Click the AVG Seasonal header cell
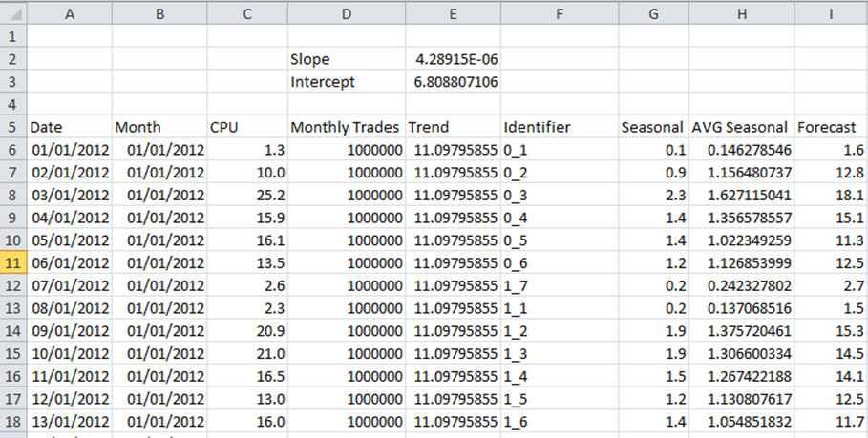The height and width of the screenshot is (438, 868). pos(742,127)
